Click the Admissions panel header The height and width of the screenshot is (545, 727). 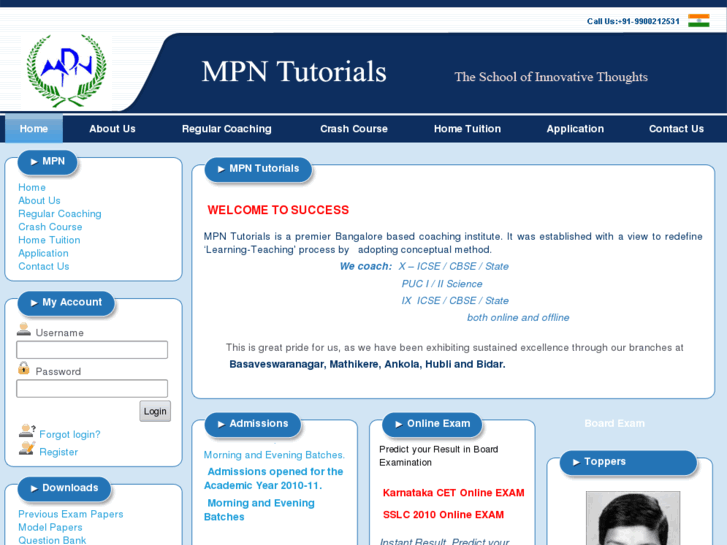pyautogui.click(x=253, y=424)
